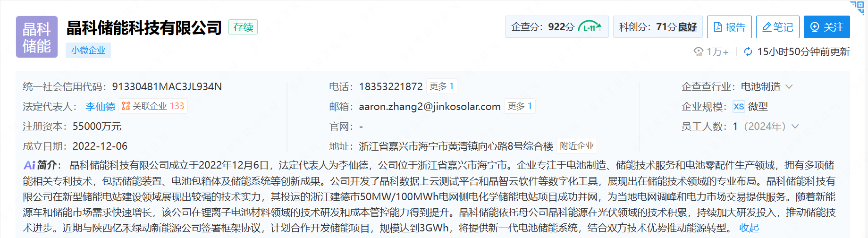Click the 晶科储能 company logo
The width and height of the screenshot is (868, 238).
point(37,37)
